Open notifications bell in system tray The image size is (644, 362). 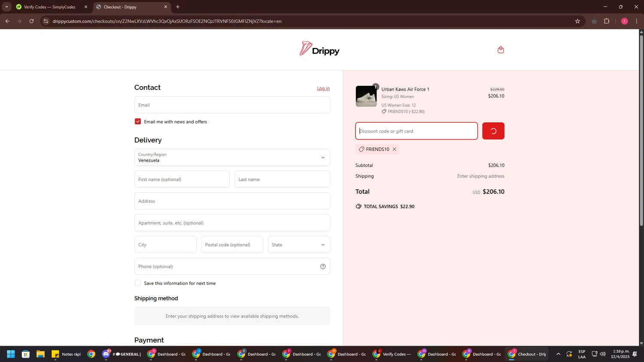[x=635, y=354]
